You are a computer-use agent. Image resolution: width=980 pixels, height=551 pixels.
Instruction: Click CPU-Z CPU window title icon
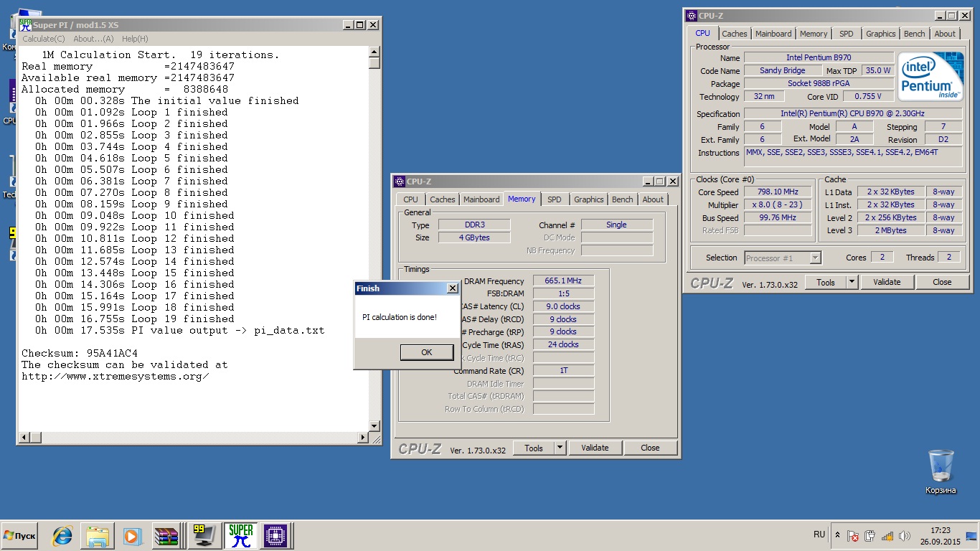[692, 16]
